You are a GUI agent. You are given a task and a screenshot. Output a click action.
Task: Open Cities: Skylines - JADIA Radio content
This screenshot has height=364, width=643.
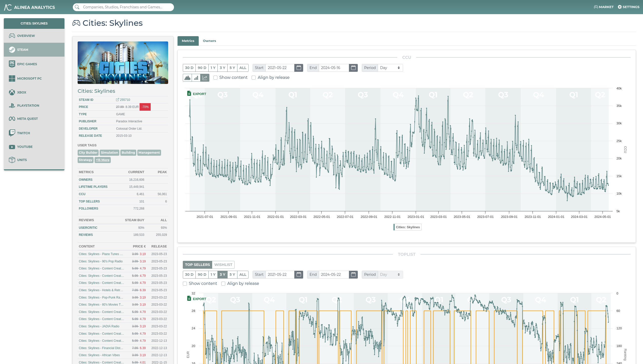point(99,326)
